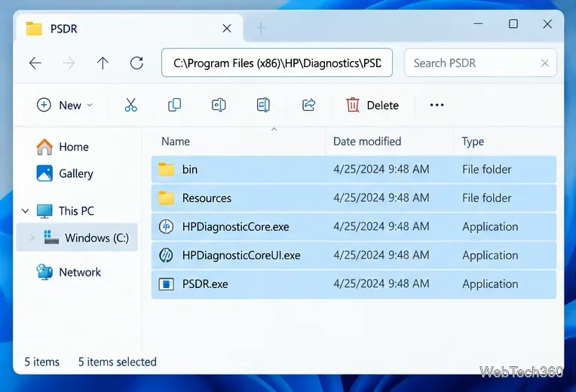Click the HPDiagnosticCoreUI.exe HP icon
Screen dimensions: 576x392
click(x=166, y=256)
